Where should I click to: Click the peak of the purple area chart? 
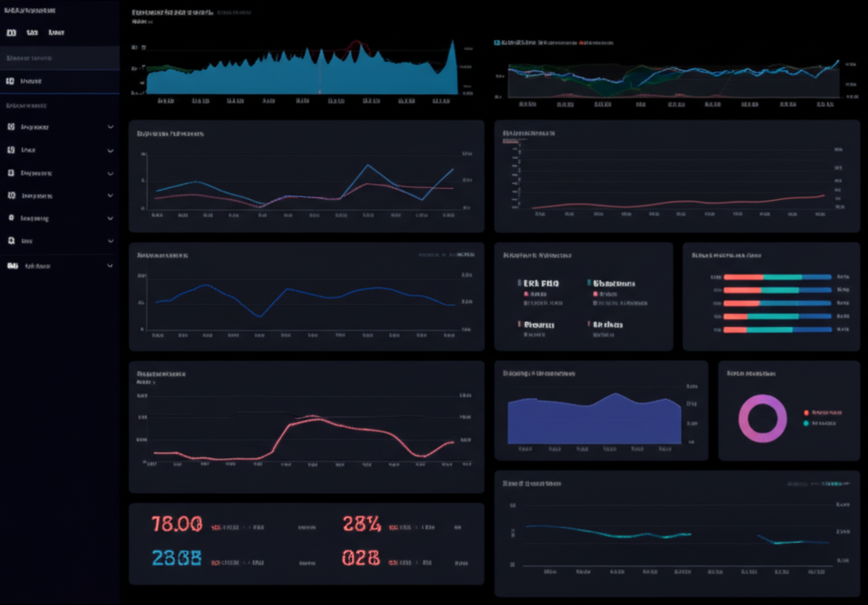pos(613,392)
